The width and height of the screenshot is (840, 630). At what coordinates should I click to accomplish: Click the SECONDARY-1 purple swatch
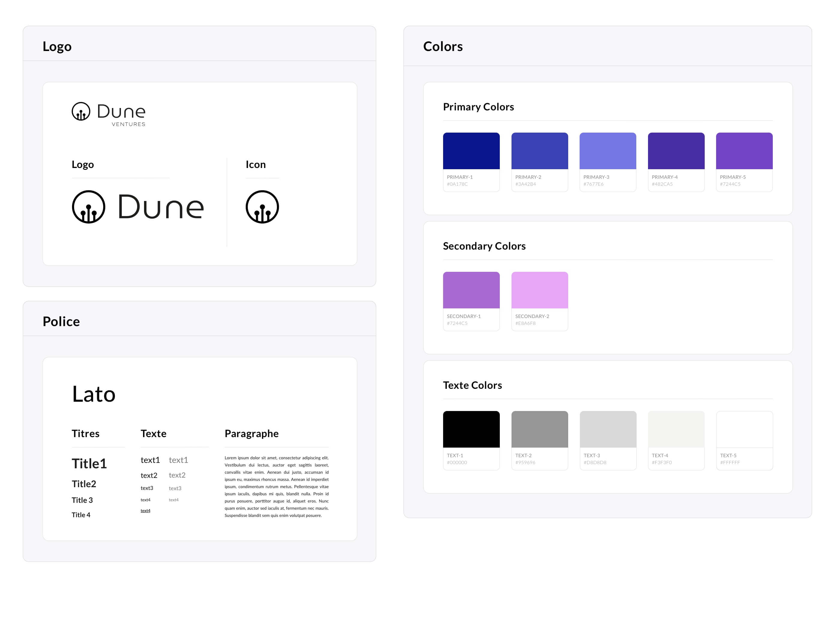pyautogui.click(x=471, y=290)
